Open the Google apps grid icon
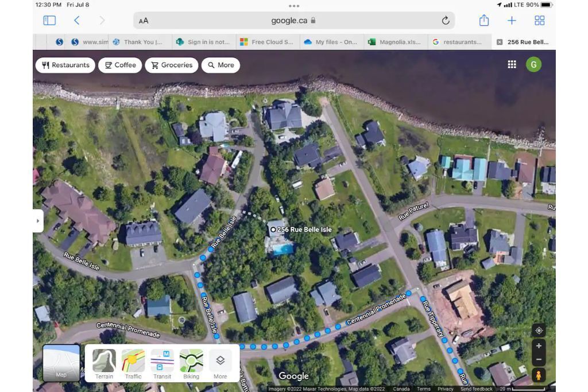The height and width of the screenshot is (392, 588). pos(512,65)
